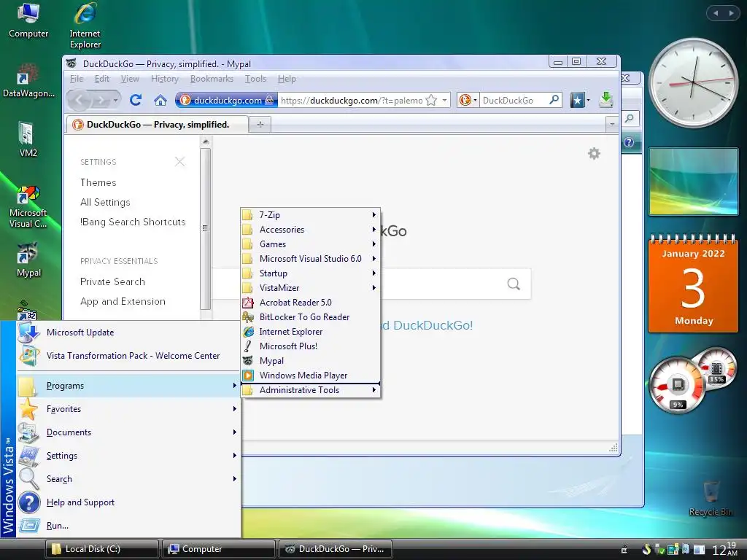Switch to Local Disk (C:) taskbar button
The image size is (747, 560).
click(102, 549)
